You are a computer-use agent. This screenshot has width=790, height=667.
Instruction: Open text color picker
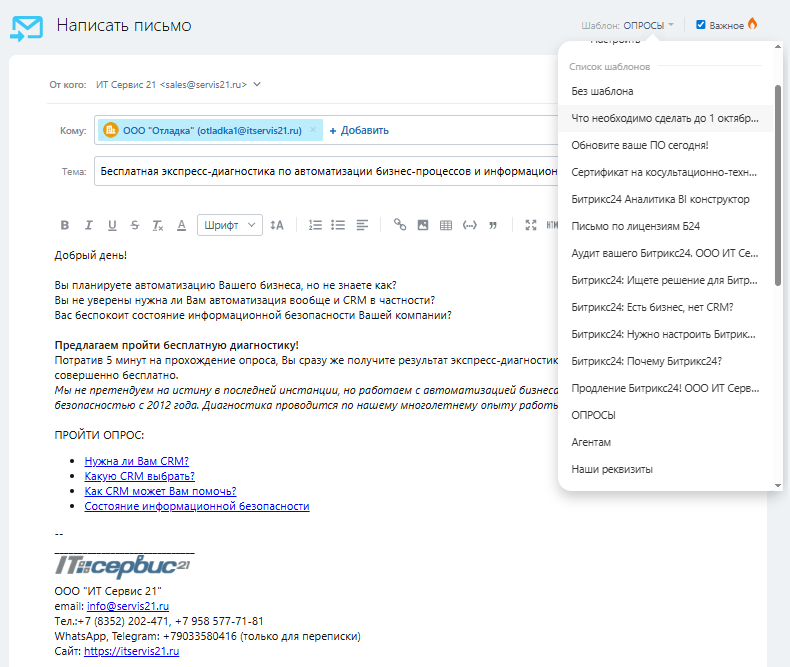coord(181,225)
